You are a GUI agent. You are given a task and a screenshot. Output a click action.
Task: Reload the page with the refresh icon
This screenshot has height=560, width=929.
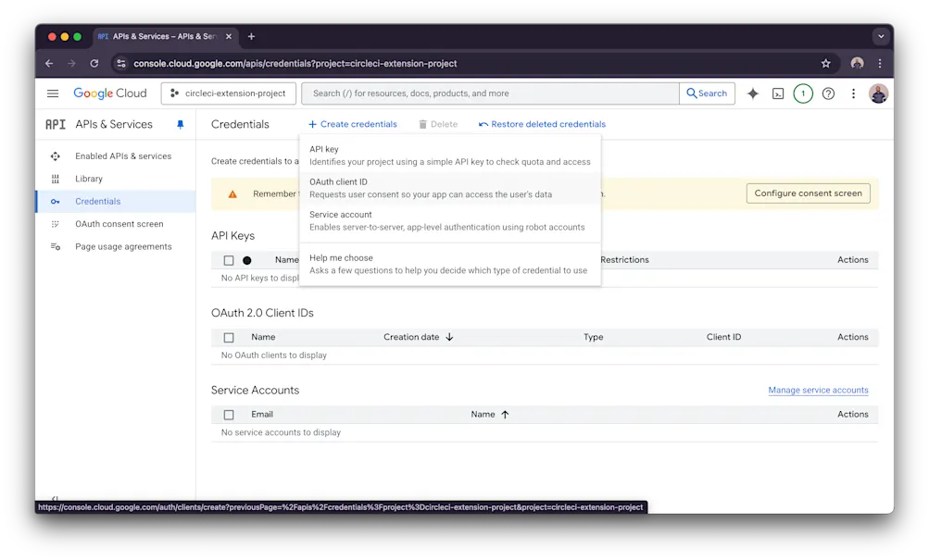pos(94,63)
